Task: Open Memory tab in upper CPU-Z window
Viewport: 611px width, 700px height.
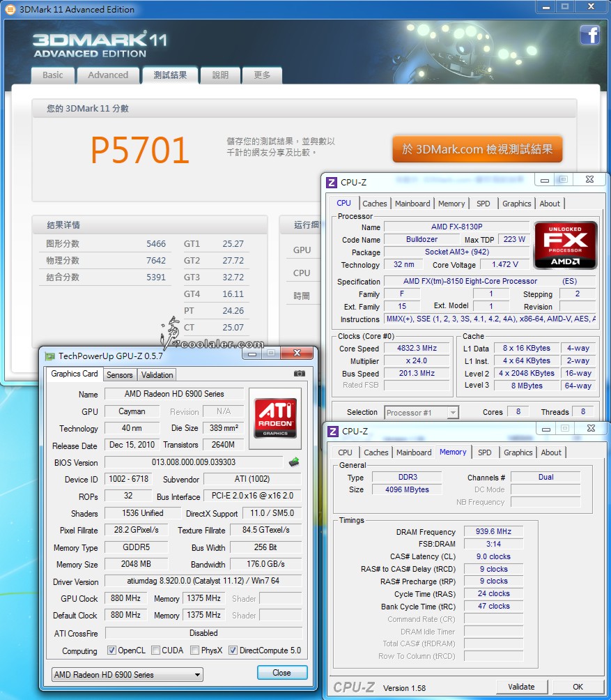Action: (x=451, y=204)
